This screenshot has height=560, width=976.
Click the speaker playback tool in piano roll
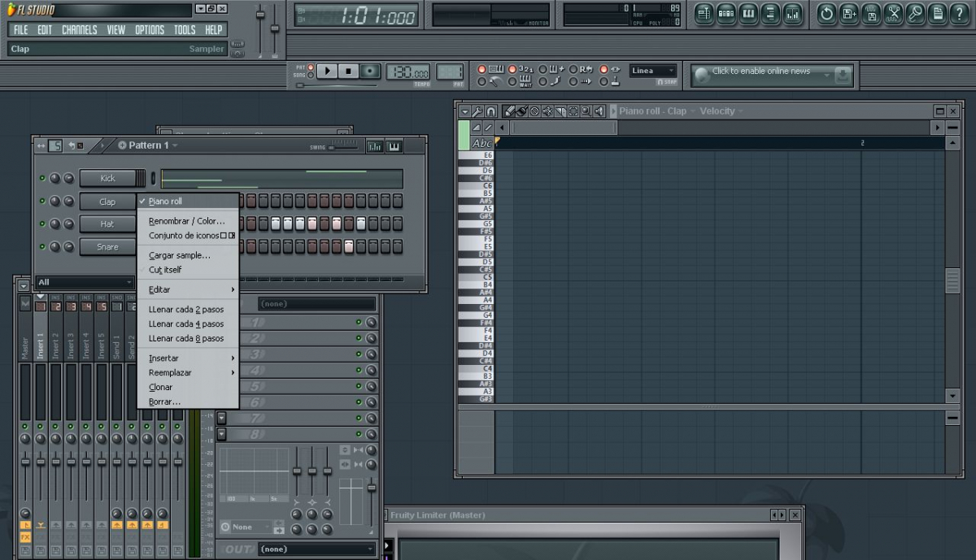tap(599, 111)
